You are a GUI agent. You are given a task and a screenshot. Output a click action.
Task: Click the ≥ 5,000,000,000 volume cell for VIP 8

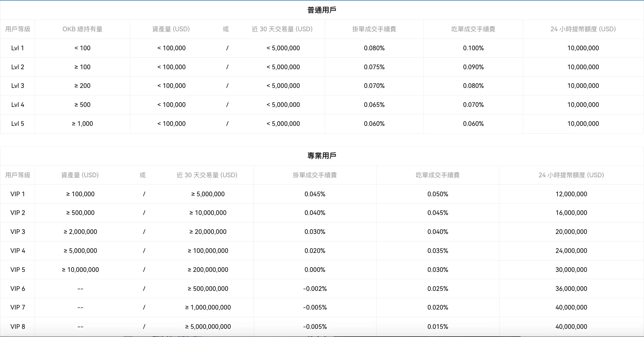[208, 326]
